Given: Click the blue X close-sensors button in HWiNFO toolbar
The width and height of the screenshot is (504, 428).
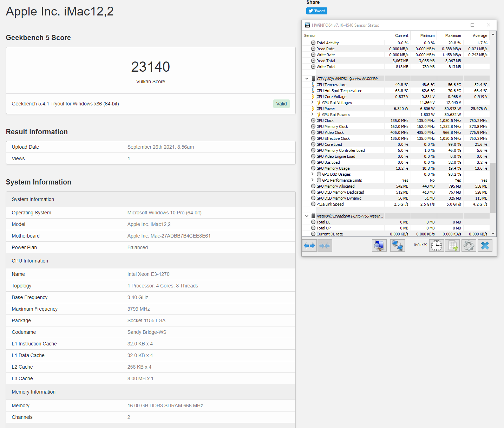Looking at the screenshot, I should point(485,246).
